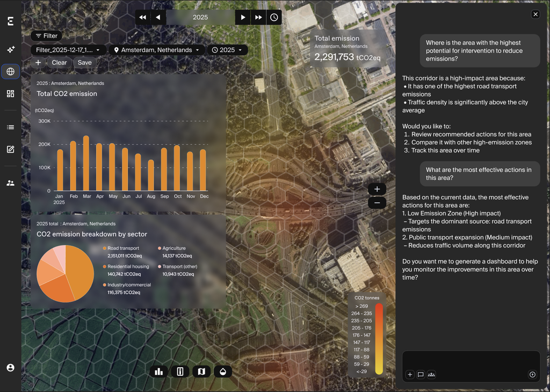
Task: Zoom in on the map
Action: (377, 190)
